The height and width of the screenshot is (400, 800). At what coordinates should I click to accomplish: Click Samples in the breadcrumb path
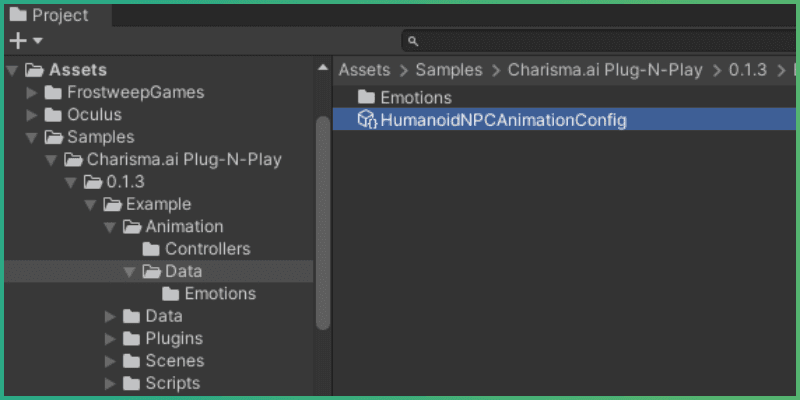coord(448,70)
